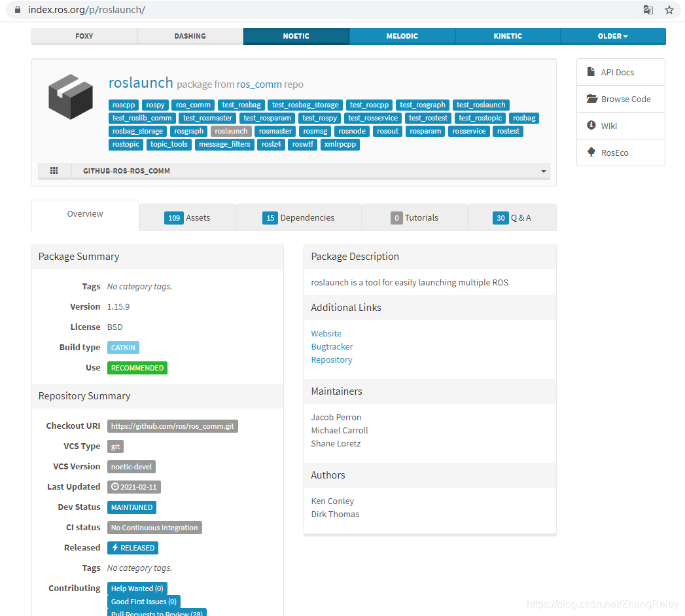Open API Docs from the sidebar
This screenshot has height=616, width=685.
tap(621, 72)
